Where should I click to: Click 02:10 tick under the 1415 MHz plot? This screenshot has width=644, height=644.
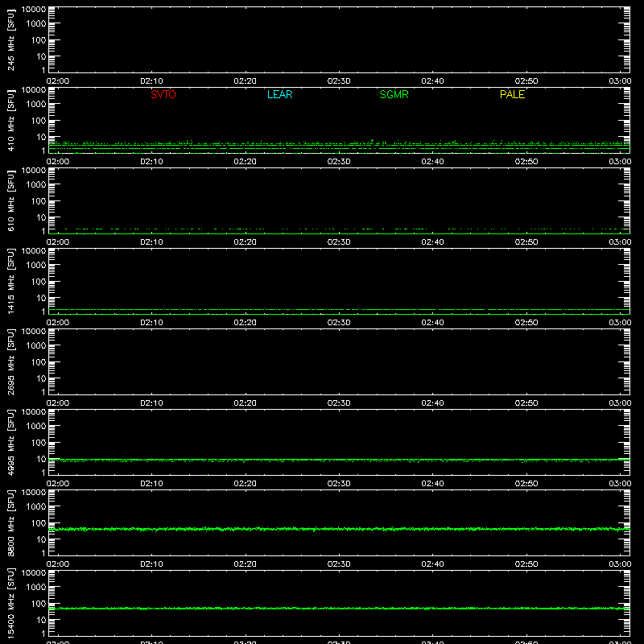(x=151, y=323)
